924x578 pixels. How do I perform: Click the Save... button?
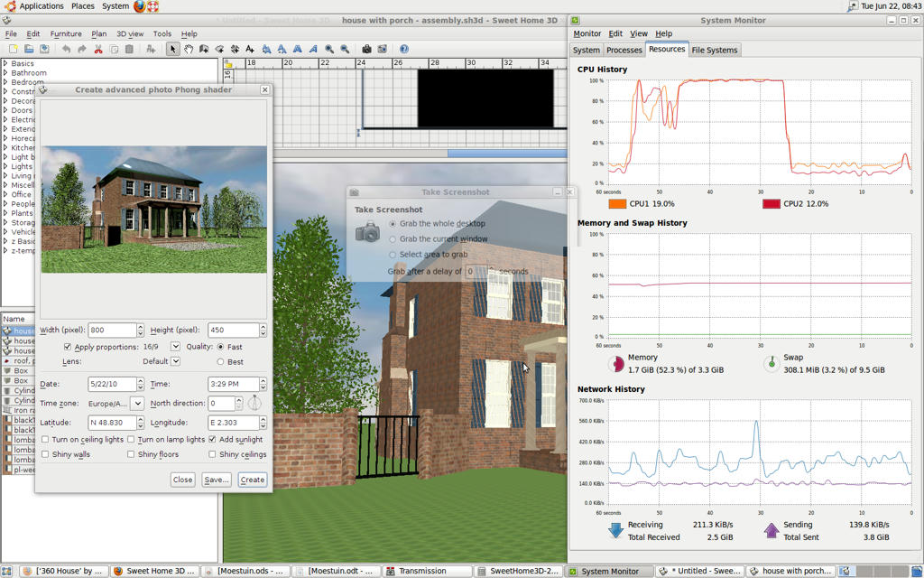[x=217, y=480]
